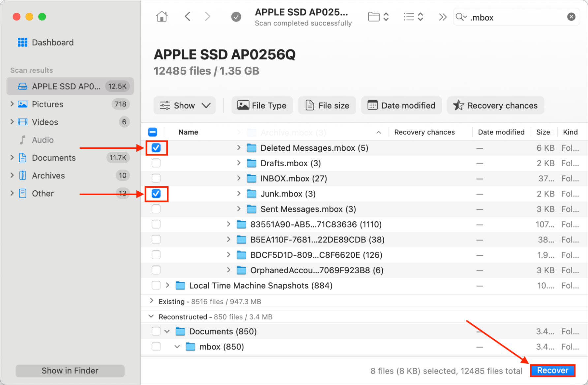
Task: Click the Show in Finder button
Action: (70, 371)
